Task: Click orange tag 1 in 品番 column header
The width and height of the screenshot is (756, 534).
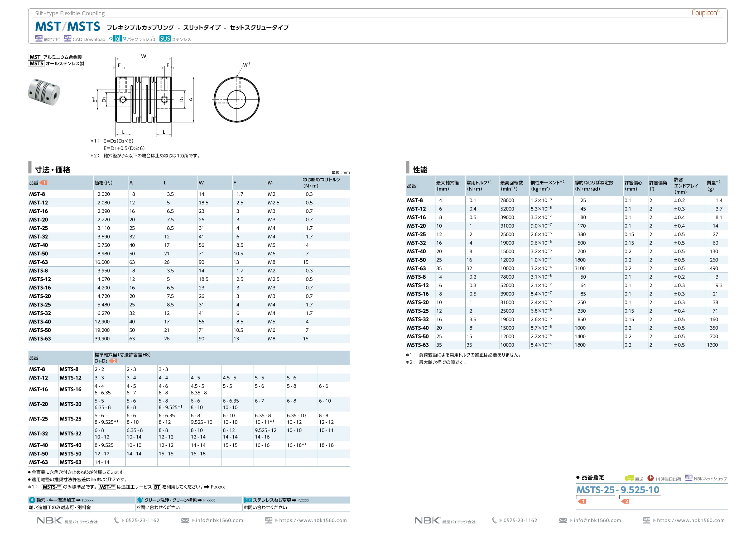Action: pos(44,183)
